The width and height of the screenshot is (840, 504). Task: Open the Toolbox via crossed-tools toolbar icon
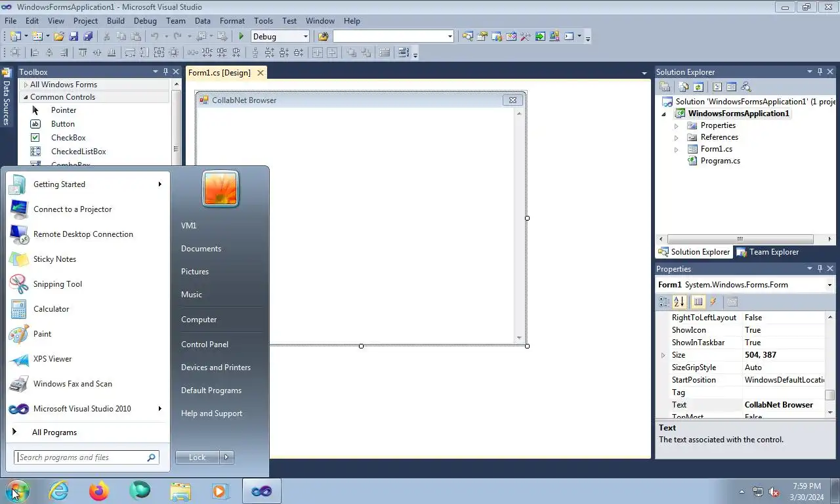click(x=525, y=37)
